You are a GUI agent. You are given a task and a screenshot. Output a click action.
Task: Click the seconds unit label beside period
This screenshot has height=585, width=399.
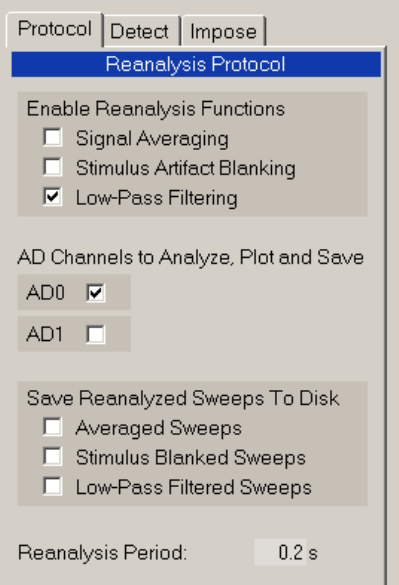pyautogui.click(x=313, y=553)
